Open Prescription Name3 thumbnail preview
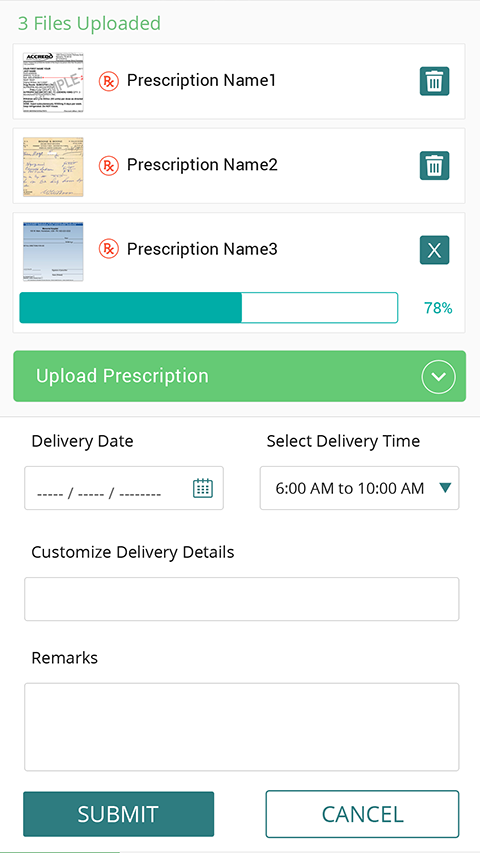480x853 pixels. click(x=53, y=251)
